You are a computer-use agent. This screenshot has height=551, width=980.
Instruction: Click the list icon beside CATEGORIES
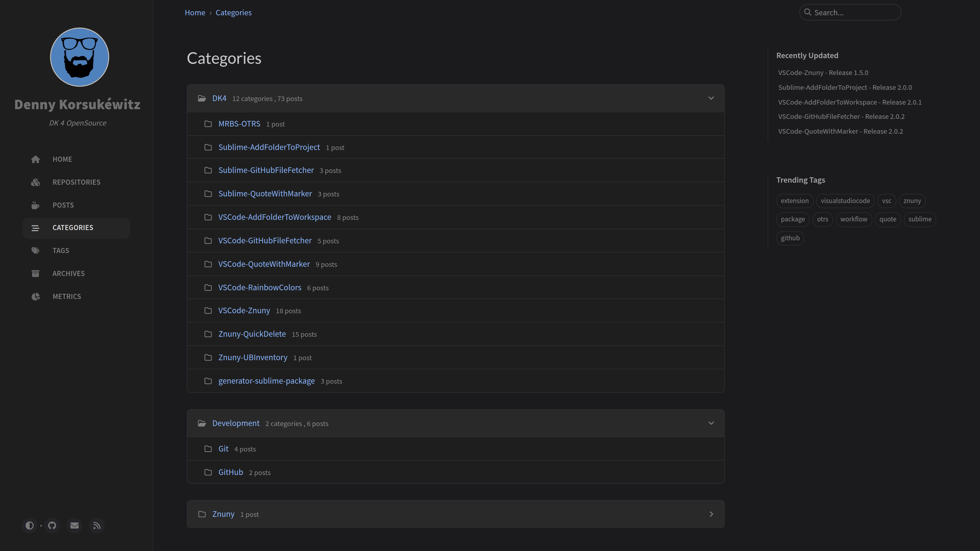point(35,228)
